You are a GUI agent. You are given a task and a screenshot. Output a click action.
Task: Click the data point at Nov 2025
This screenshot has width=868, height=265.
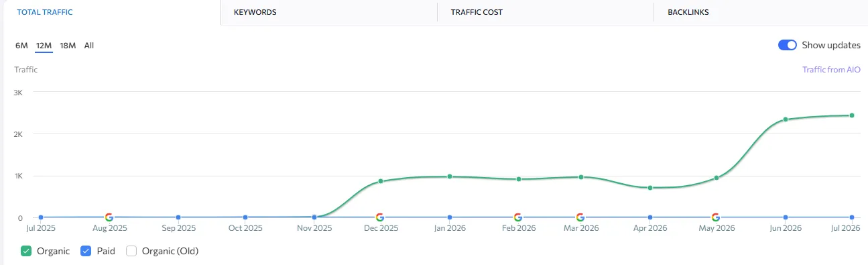point(314,217)
